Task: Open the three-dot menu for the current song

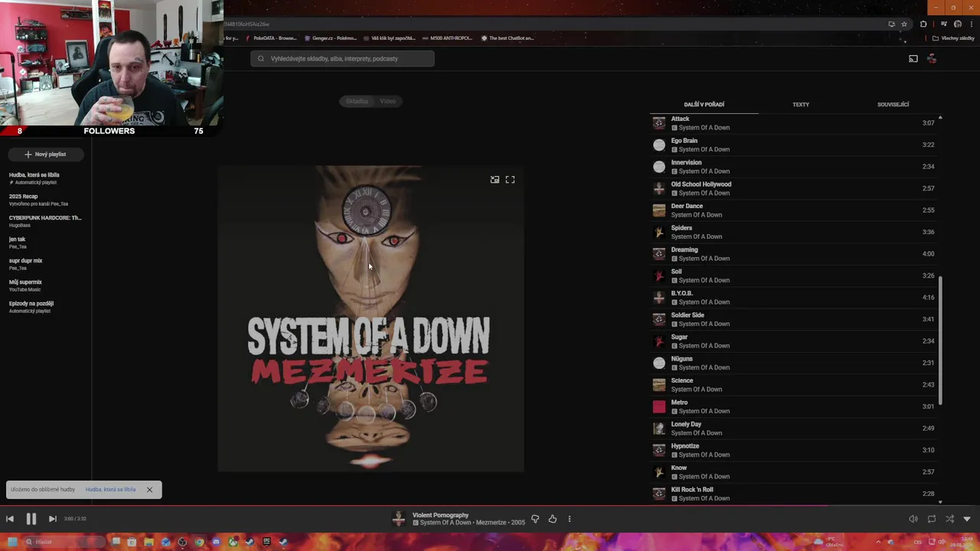Action: [569, 519]
